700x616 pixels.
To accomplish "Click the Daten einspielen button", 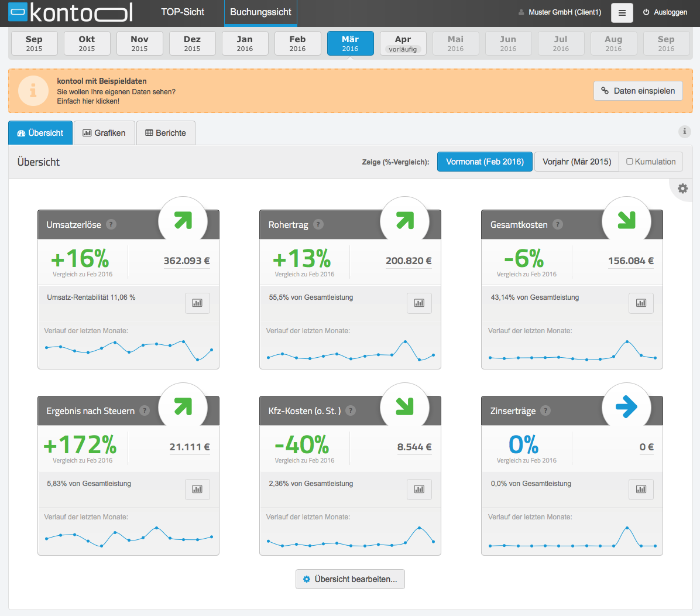I will (638, 91).
